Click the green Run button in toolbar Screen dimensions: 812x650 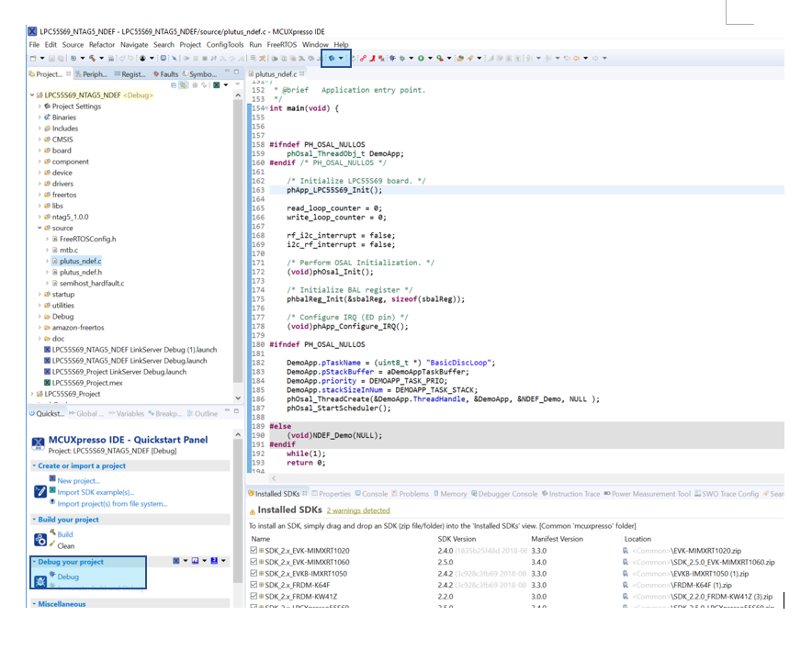422,59
